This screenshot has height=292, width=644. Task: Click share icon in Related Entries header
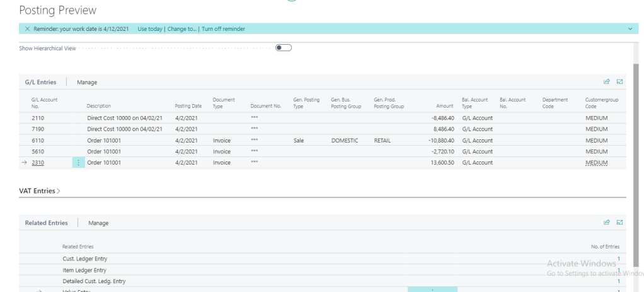tap(606, 223)
